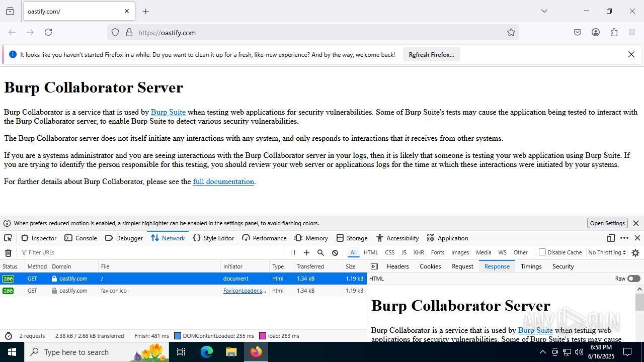Click the Refresh Firefox button
This screenshot has height=362, width=644.
(x=432, y=54)
